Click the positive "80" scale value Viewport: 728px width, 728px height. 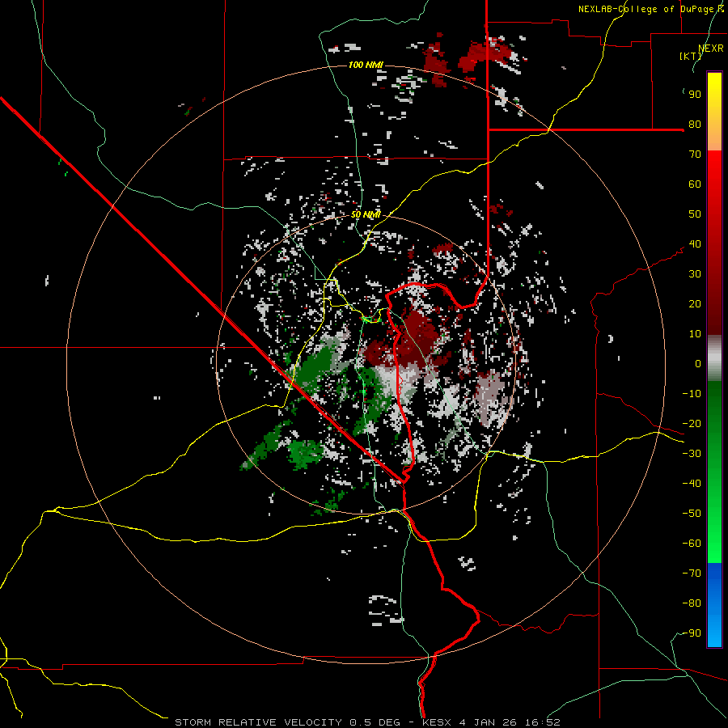coord(695,124)
